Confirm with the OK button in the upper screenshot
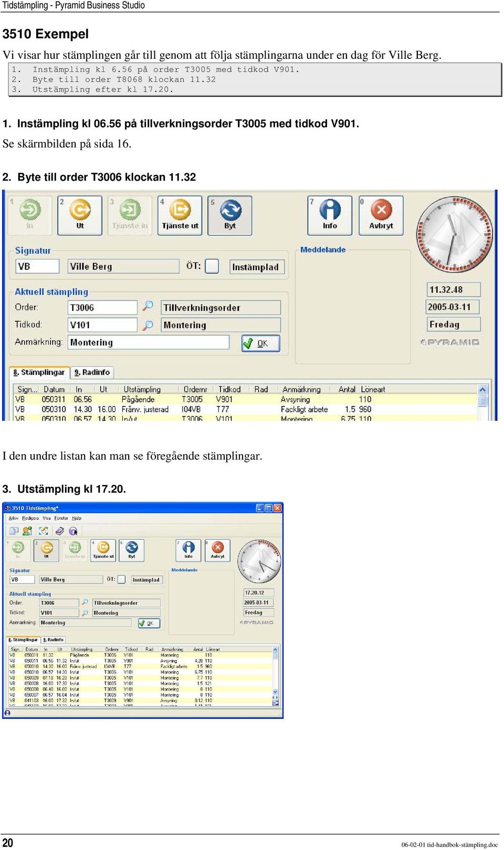 coord(261,343)
